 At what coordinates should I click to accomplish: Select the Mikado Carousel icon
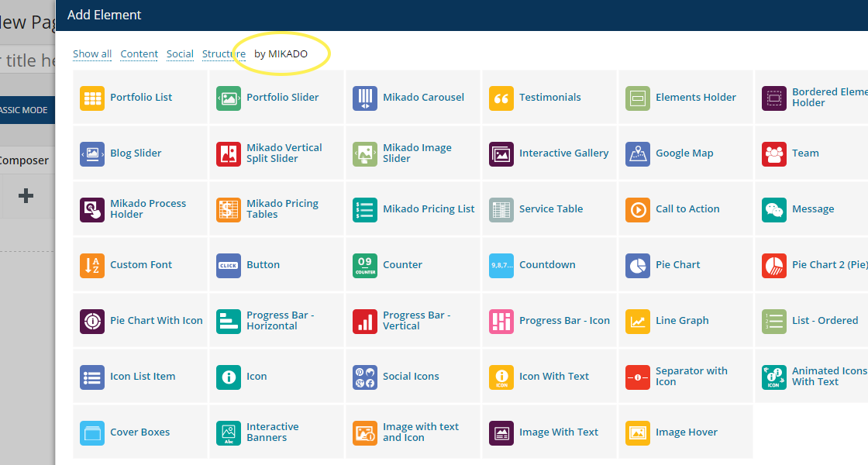tap(365, 98)
